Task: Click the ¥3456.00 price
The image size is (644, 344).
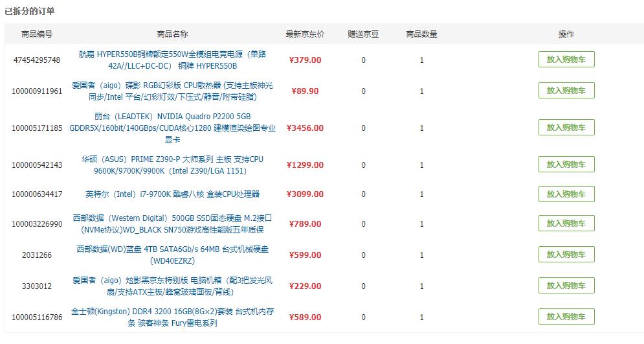Action: [x=305, y=128]
